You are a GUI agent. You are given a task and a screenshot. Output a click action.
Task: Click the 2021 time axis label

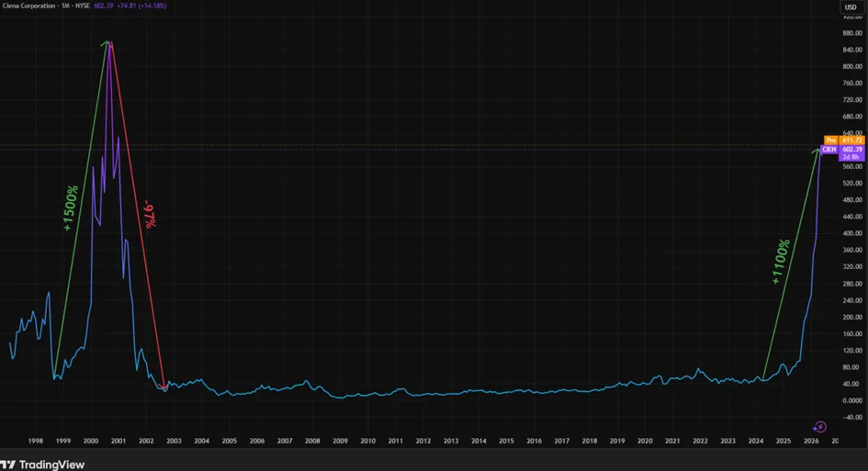(672, 441)
